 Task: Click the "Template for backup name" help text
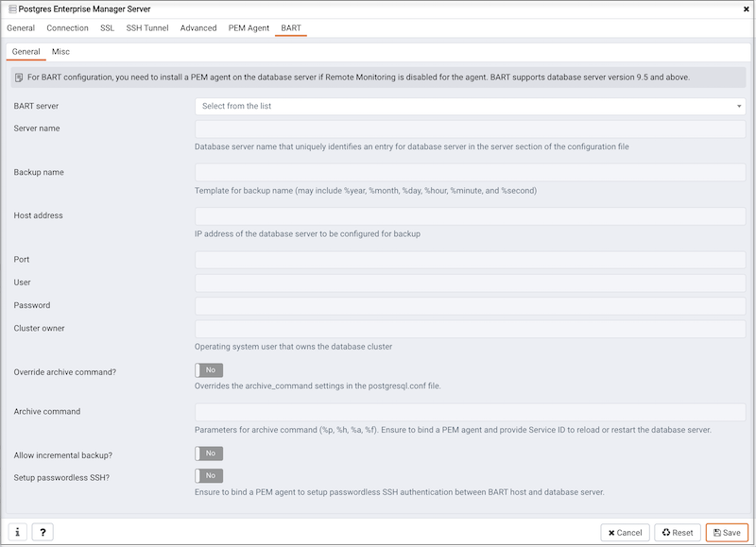click(x=366, y=191)
